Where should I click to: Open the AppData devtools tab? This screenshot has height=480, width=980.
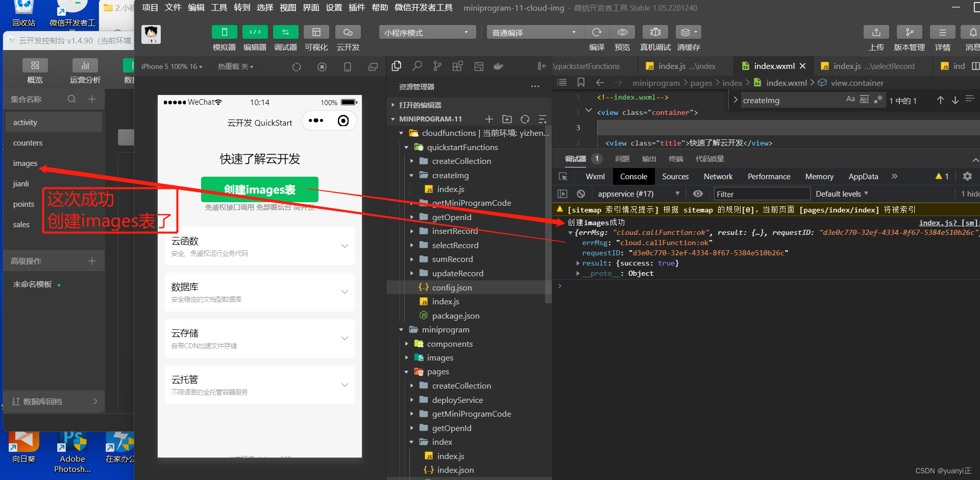pos(863,176)
